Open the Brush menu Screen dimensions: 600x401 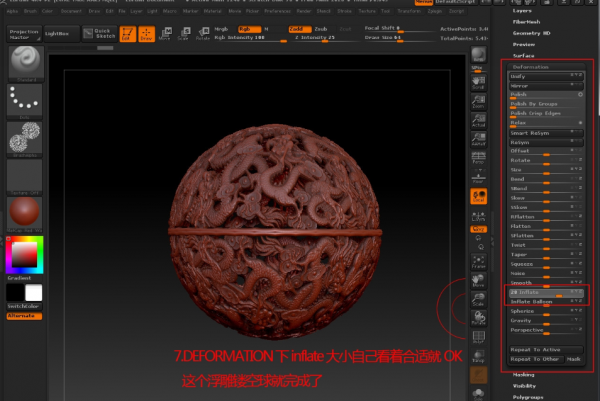[x=30, y=11]
